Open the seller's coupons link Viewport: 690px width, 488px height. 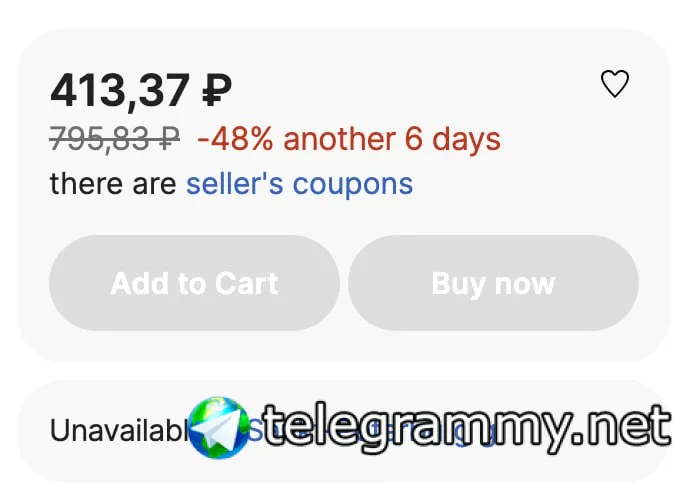299,184
